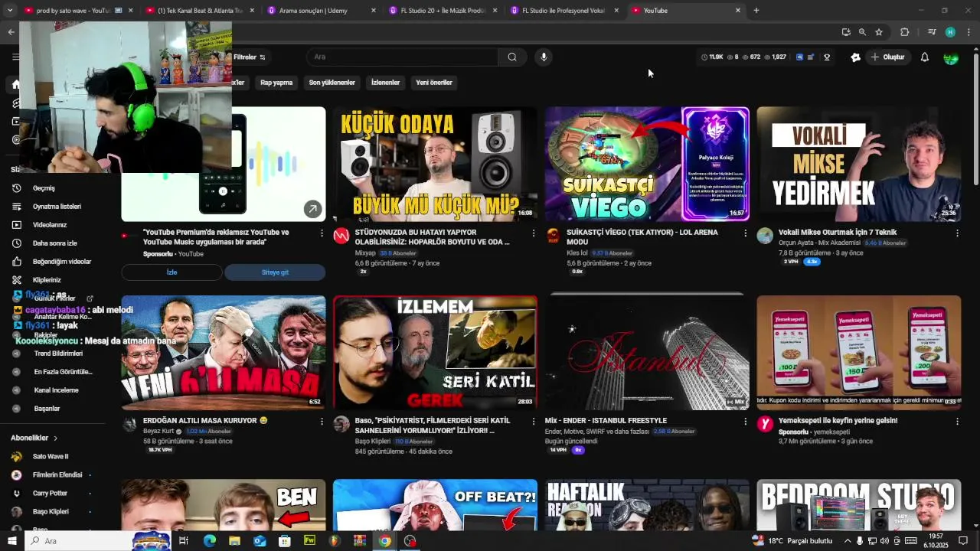Open expand arrow on Premium ad thumbnail
Viewport: 980px width, 551px height.
point(312,209)
